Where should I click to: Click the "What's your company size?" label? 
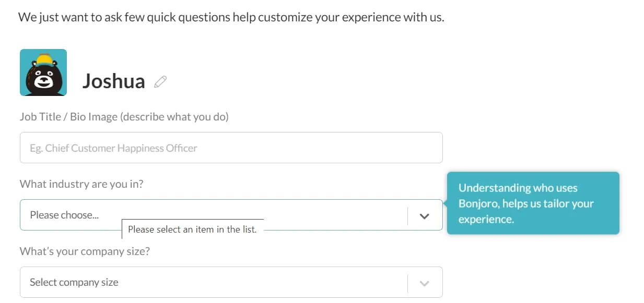[x=85, y=251]
